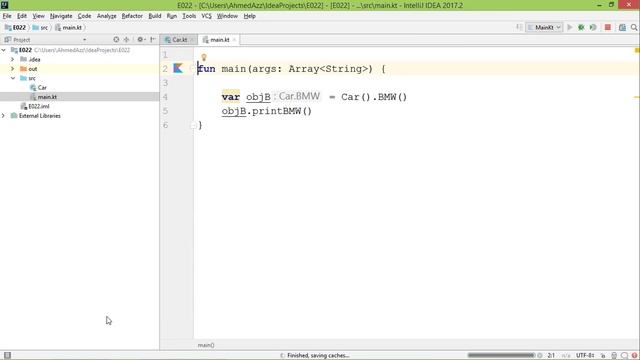Open the Edit menu
This screenshot has height=360, width=640.
22,16
